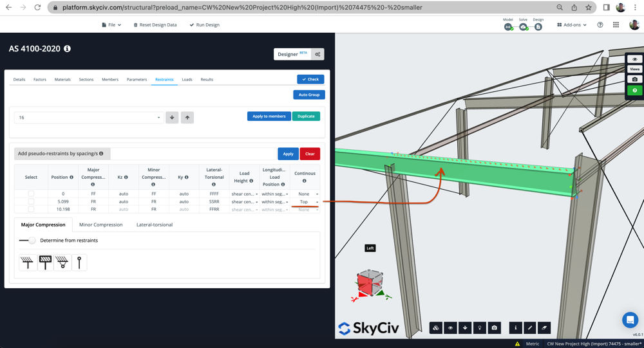
Task: Switch to the Members tab
Action: coord(110,79)
